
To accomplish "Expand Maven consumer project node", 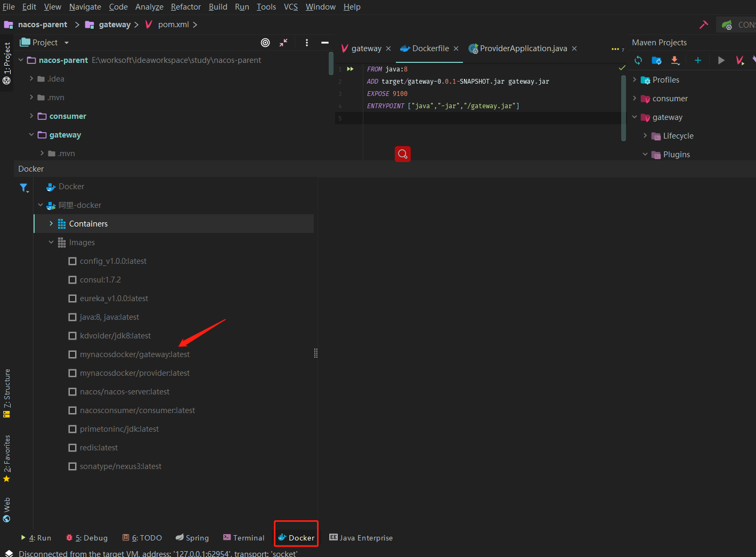I will tap(635, 98).
